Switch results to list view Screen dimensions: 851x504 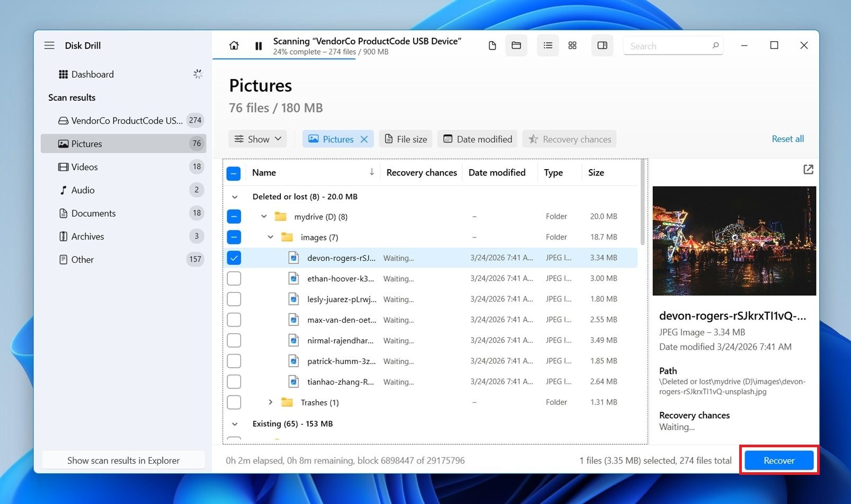(548, 46)
